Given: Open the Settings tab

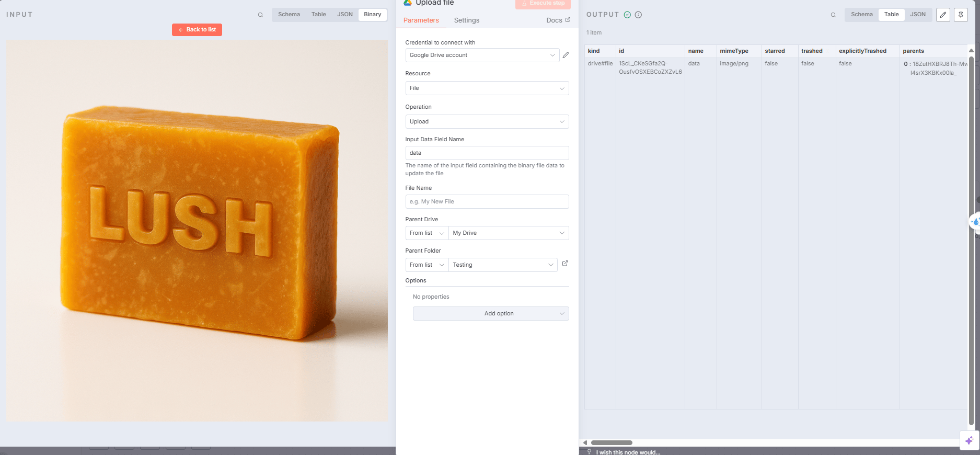Looking at the screenshot, I should pos(467,20).
